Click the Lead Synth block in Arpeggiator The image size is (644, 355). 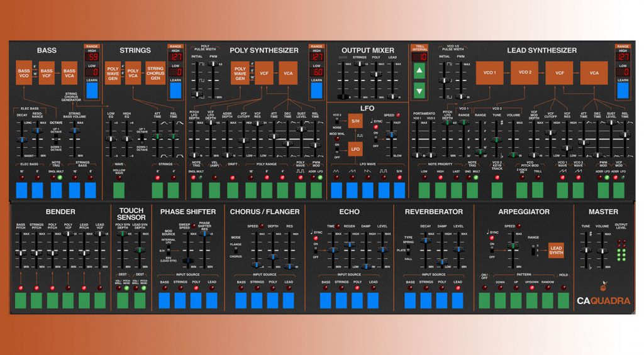point(556,249)
